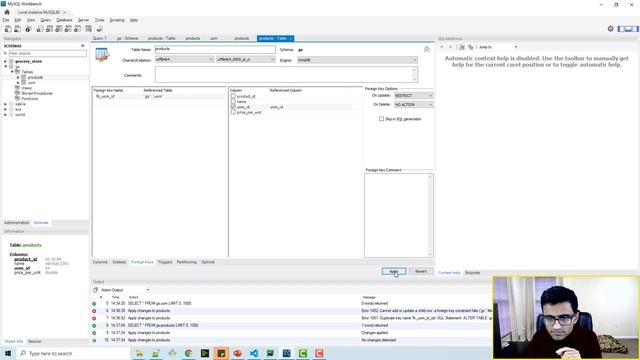
Task: Open the Jump to dropdown
Action: click(x=498, y=47)
